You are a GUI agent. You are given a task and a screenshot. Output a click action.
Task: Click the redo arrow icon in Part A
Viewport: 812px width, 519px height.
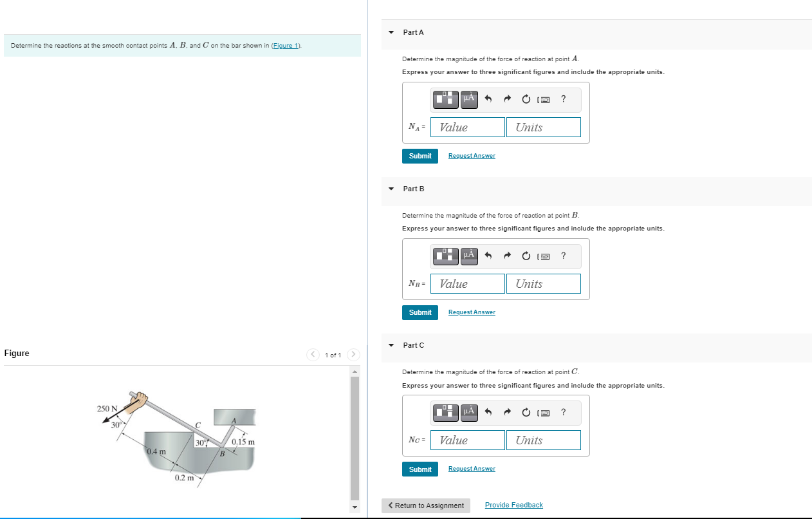coord(507,99)
